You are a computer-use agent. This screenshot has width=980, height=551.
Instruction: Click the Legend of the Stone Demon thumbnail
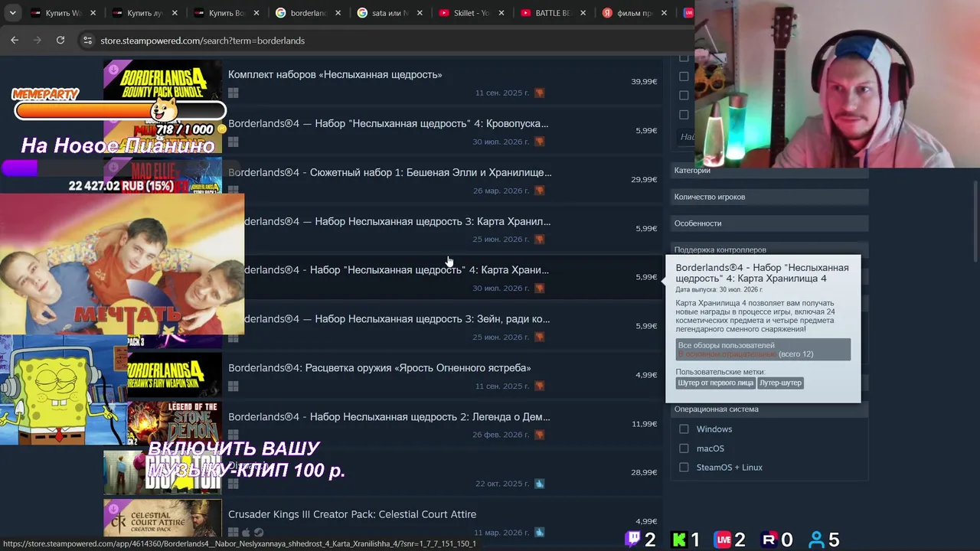[175, 423]
